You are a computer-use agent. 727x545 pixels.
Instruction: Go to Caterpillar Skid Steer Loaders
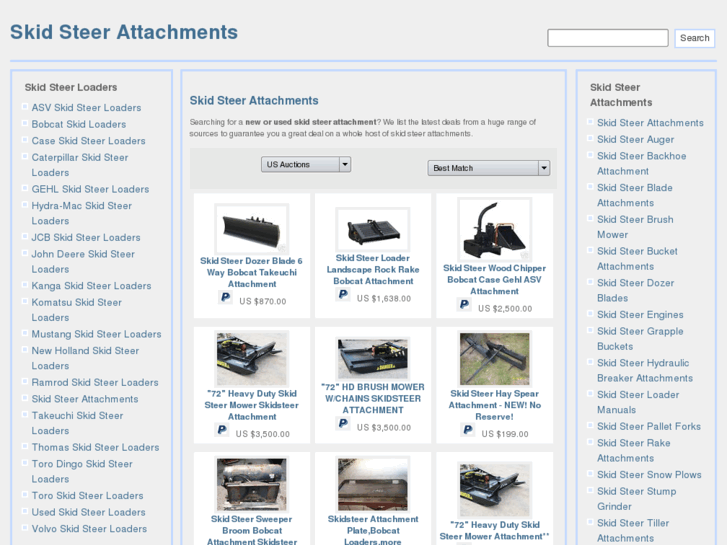coord(80,165)
